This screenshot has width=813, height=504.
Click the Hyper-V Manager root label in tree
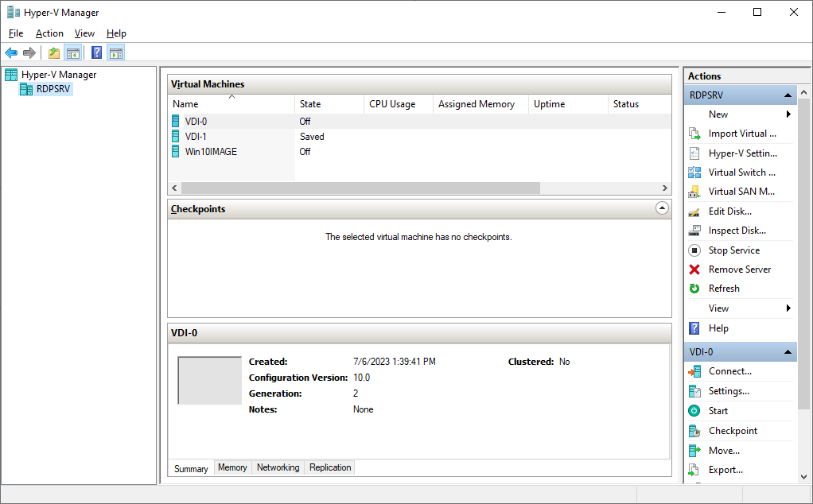[x=59, y=75]
